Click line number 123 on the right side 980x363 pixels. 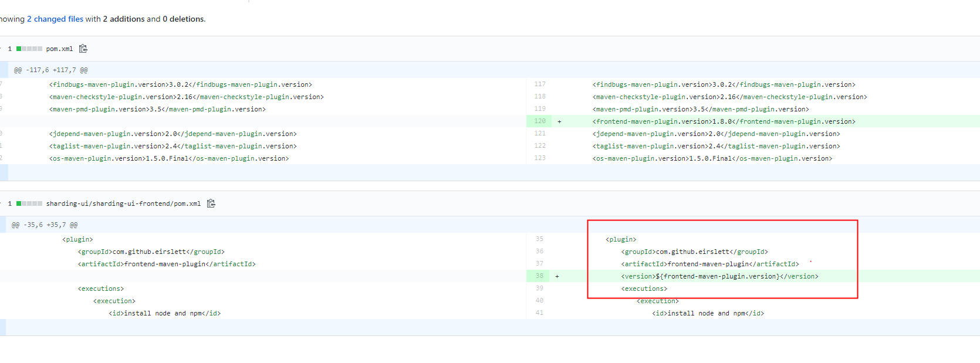coord(539,158)
